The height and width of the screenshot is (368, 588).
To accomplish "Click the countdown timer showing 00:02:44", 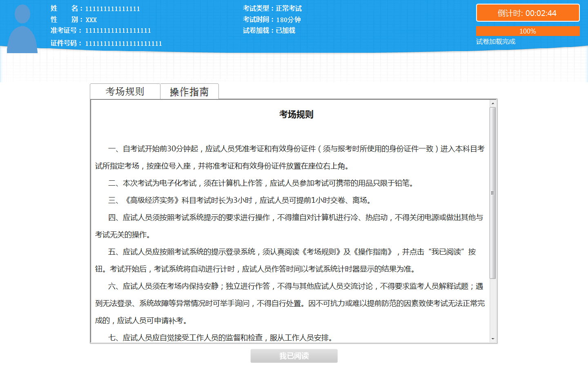I will 528,13.
